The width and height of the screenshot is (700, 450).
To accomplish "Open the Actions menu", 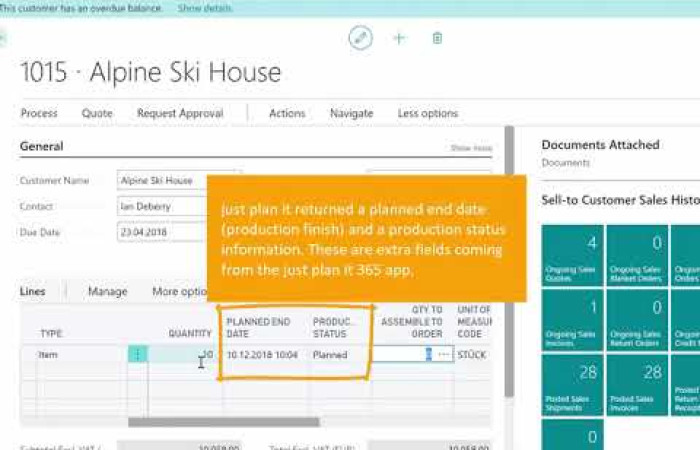I will (x=287, y=113).
